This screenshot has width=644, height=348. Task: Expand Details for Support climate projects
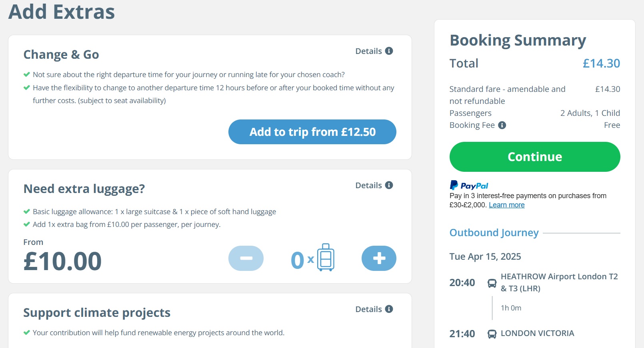click(x=368, y=309)
